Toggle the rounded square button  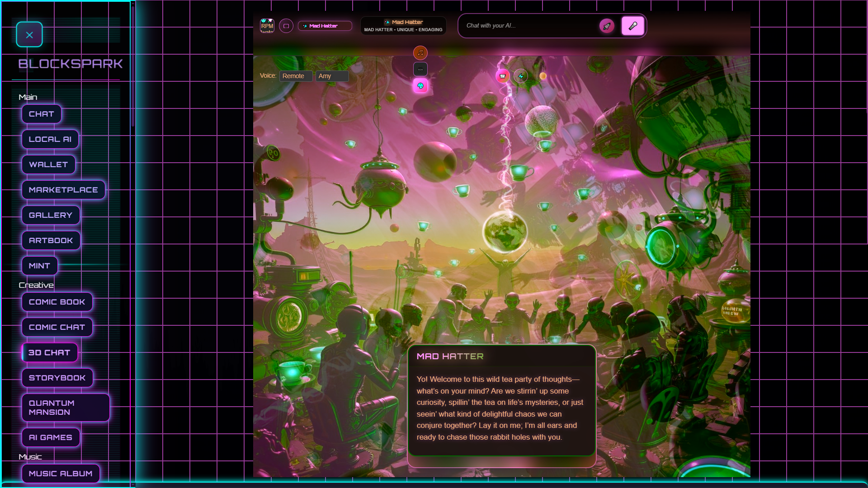pyautogui.click(x=286, y=26)
